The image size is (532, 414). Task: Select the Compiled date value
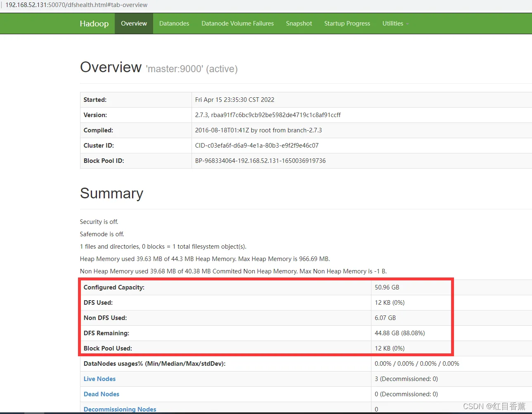(258, 130)
